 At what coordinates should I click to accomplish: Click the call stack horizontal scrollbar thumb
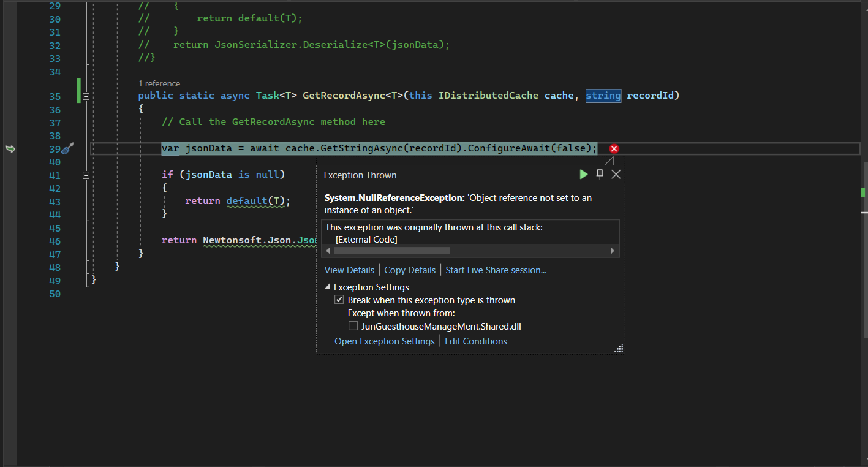392,251
